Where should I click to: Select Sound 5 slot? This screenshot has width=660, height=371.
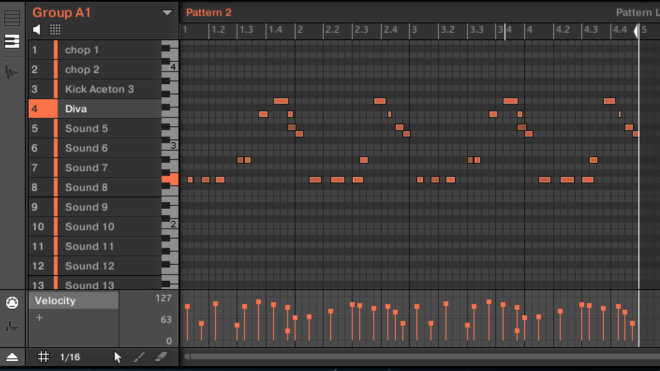tap(95, 128)
